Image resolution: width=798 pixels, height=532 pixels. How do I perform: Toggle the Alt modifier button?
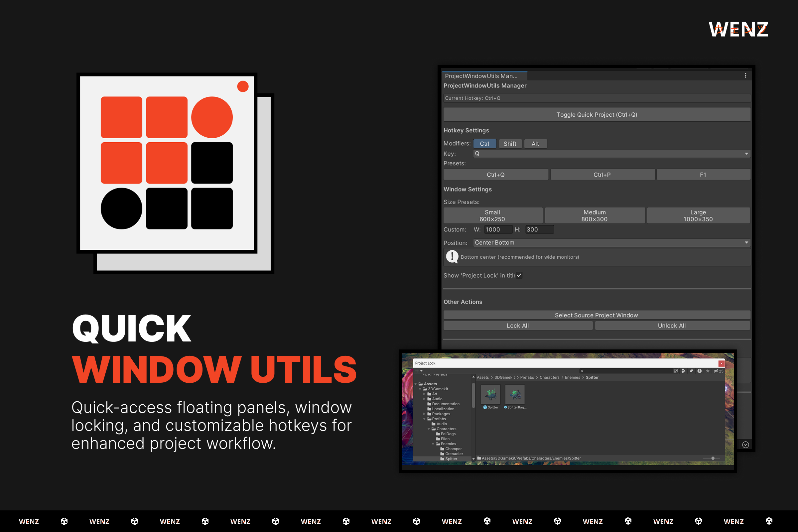tap(535, 144)
